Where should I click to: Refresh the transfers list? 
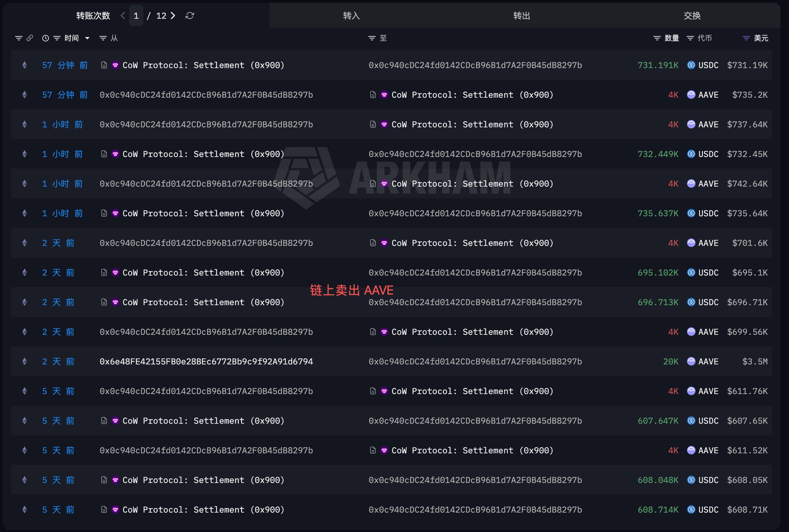point(190,16)
